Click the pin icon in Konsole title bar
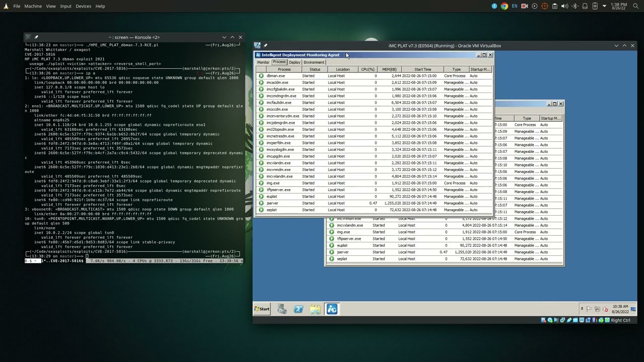The image size is (644, 362). pos(36,37)
